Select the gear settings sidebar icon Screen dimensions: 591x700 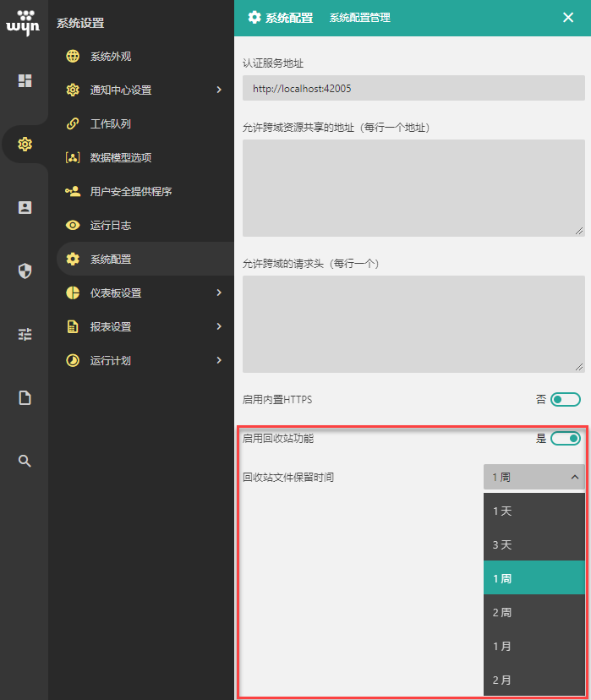tap(25, 145)
